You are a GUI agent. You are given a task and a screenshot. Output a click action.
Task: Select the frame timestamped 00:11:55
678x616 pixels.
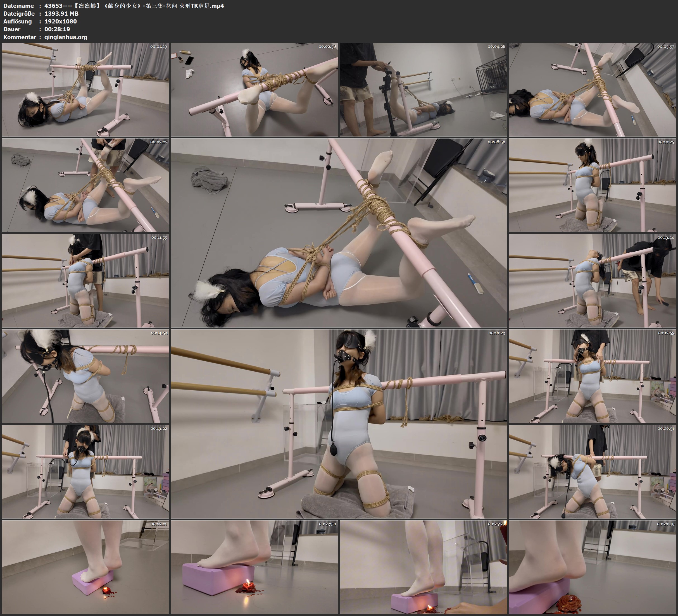click(x=85, y=281)
